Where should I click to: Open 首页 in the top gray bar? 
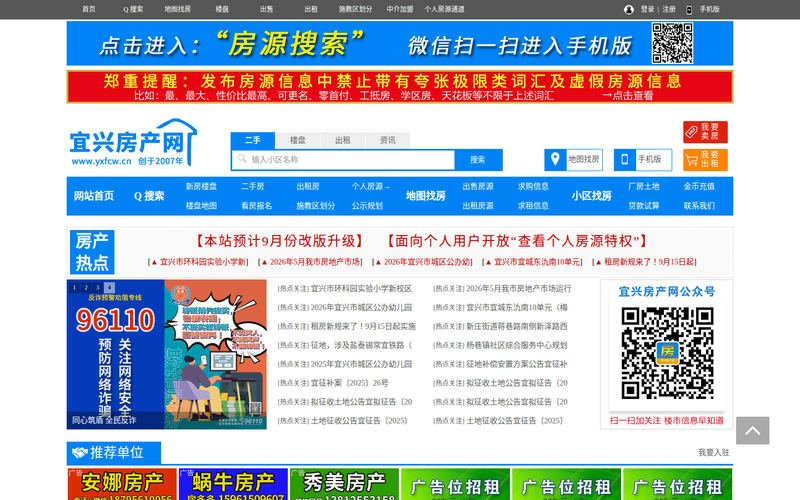click(89, 9)
